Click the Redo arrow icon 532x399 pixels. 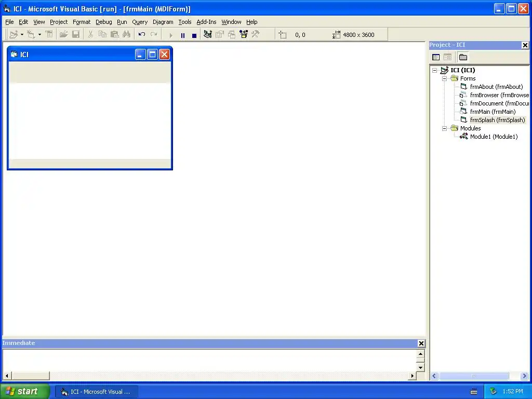click(154, 35)
